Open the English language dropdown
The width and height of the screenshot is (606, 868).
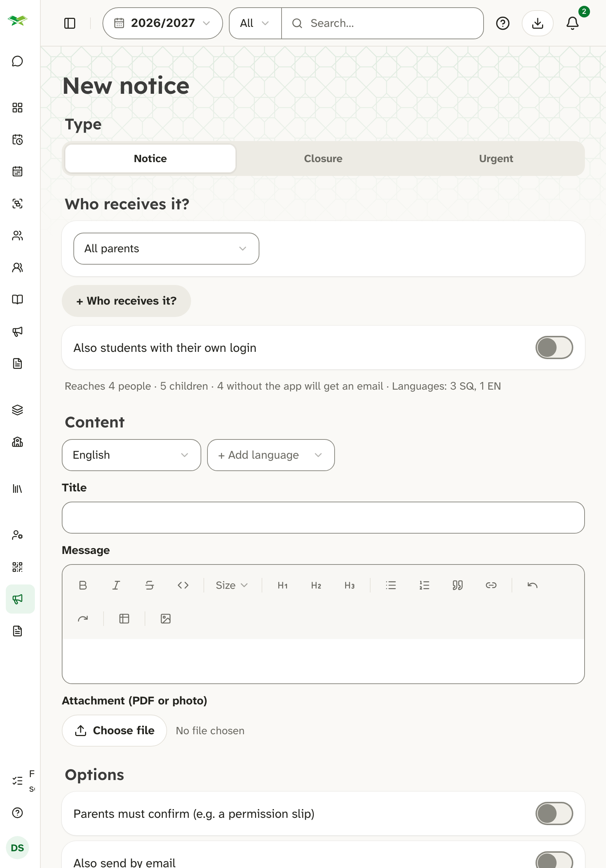tap(131, 455)
